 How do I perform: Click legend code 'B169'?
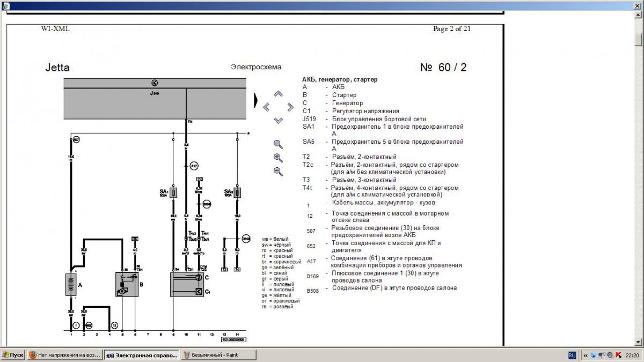pos(312,276)
